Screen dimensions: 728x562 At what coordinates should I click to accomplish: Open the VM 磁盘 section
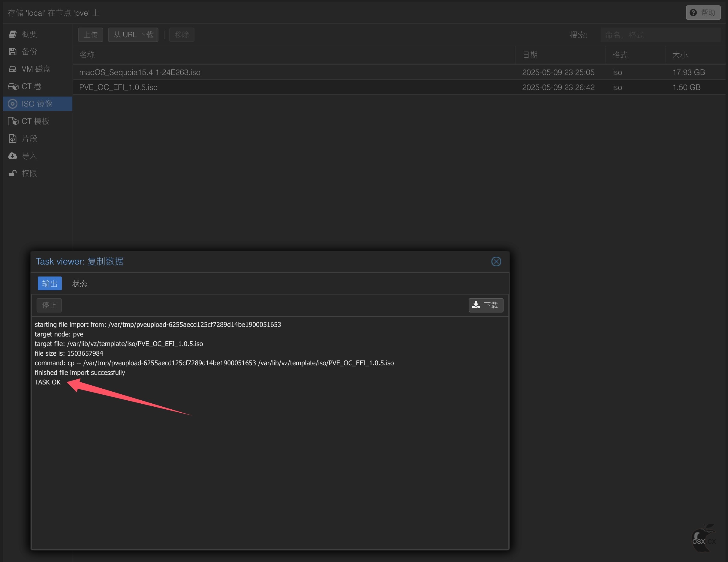(x=37, y=69)
